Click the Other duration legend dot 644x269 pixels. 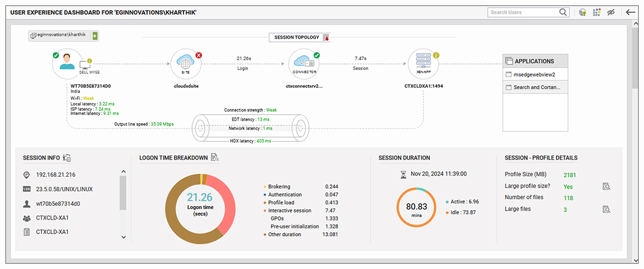tap(265, 234)
